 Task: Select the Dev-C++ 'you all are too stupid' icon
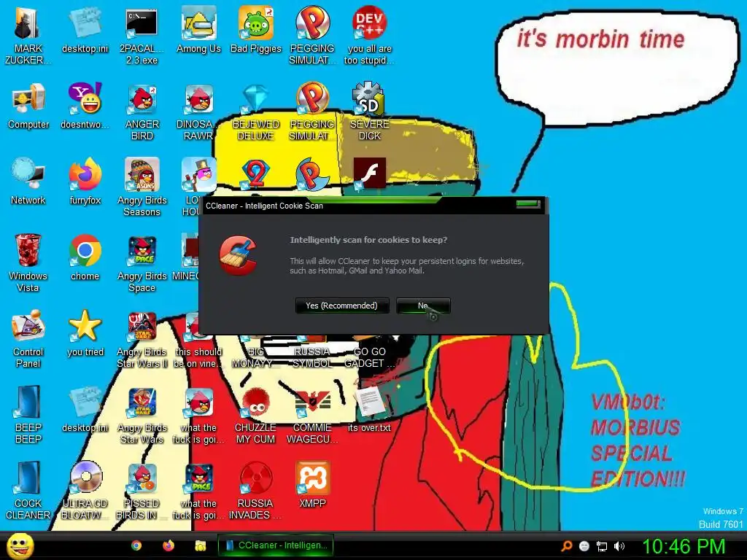369,36
